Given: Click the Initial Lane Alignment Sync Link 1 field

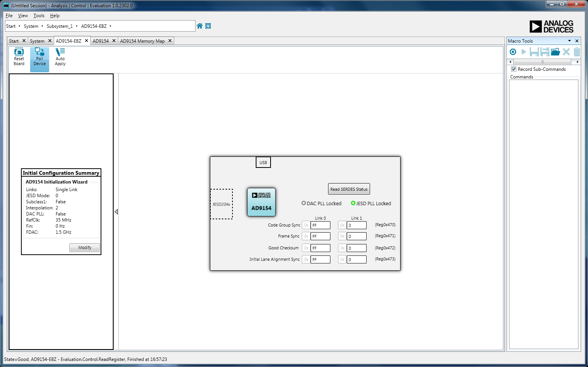Looking at the screenshot, I should point(356,260).
